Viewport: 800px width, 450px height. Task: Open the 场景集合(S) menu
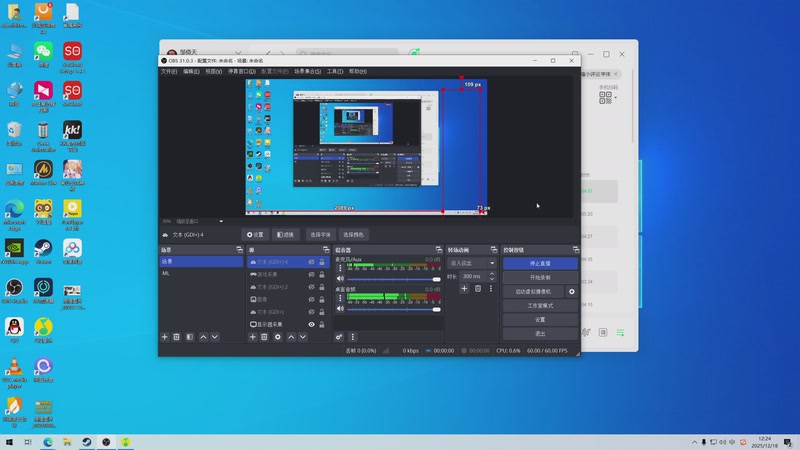[307, 71]
